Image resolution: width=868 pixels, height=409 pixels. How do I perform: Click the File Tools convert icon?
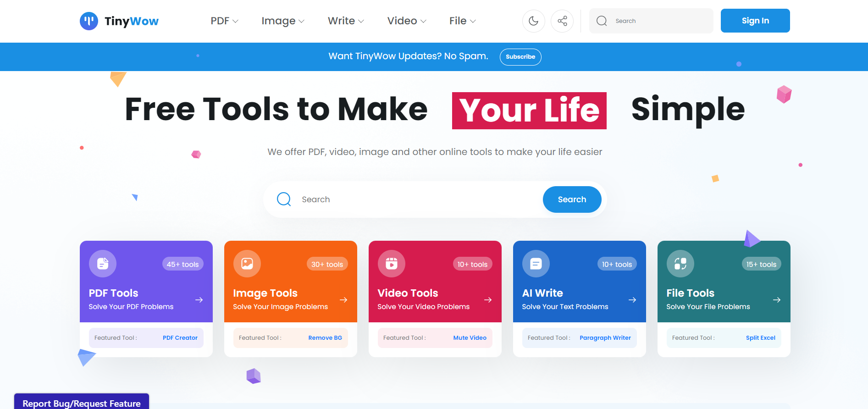(x=680, y=264)
